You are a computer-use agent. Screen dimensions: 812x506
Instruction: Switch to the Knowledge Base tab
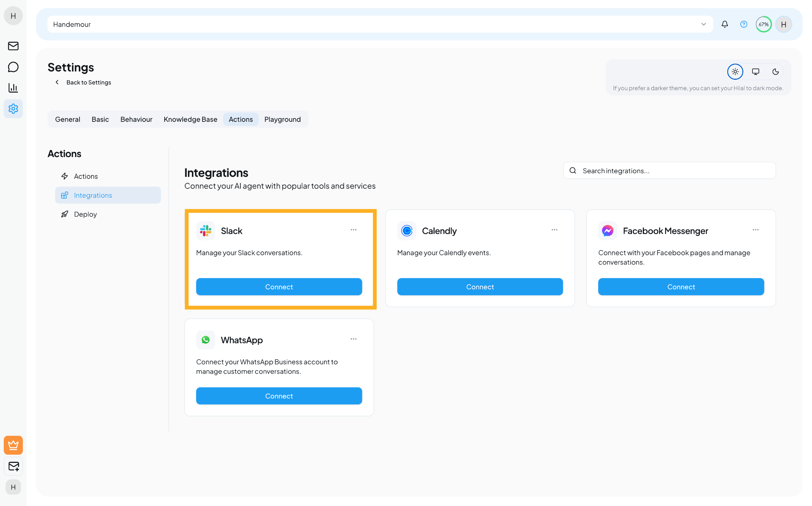click(190, 119)
